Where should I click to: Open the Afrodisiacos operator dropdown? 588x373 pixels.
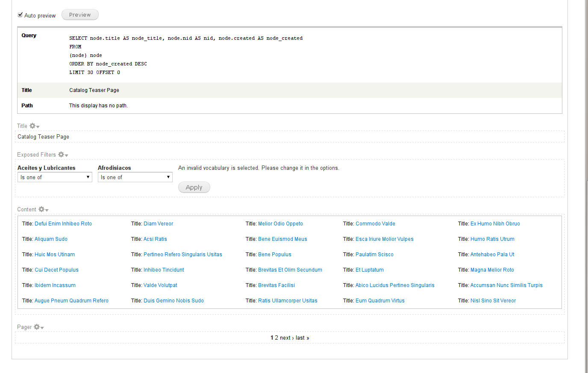coord(135,177)
